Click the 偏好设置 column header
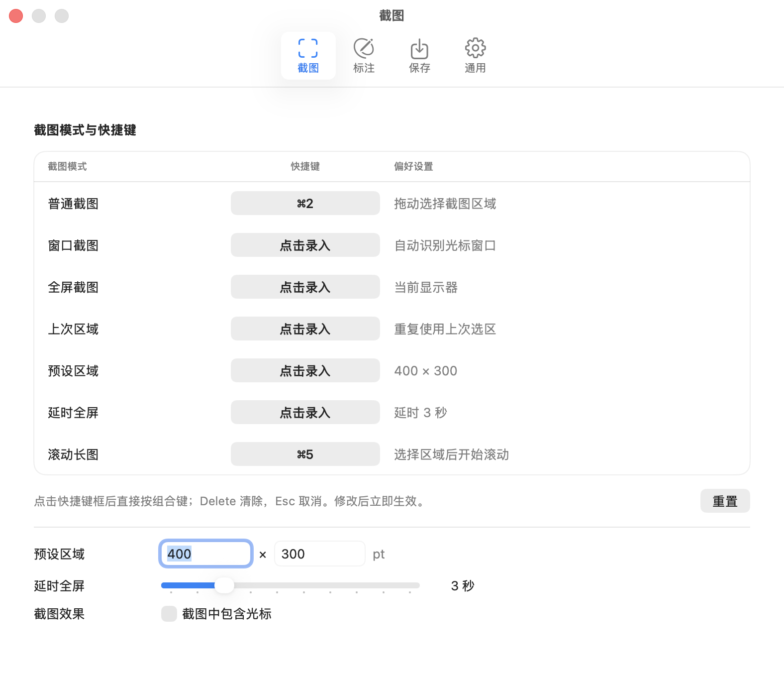The image size is (784, 673). tap(413, 166)
